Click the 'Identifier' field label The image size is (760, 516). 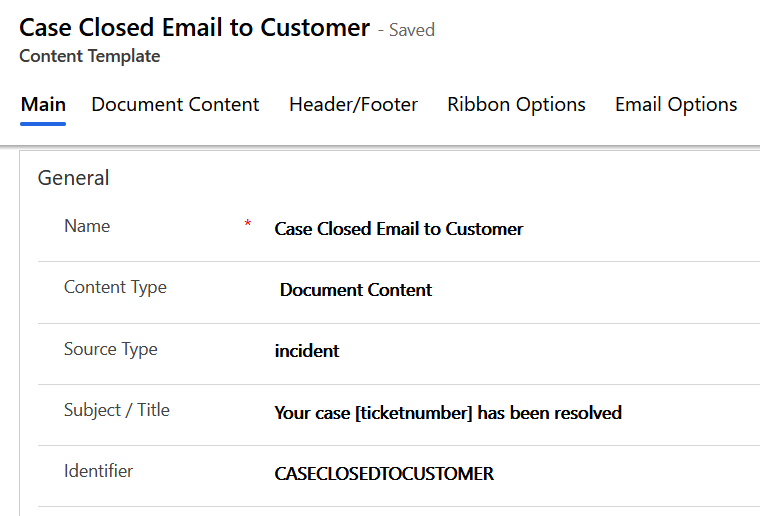tap(98, 470)
